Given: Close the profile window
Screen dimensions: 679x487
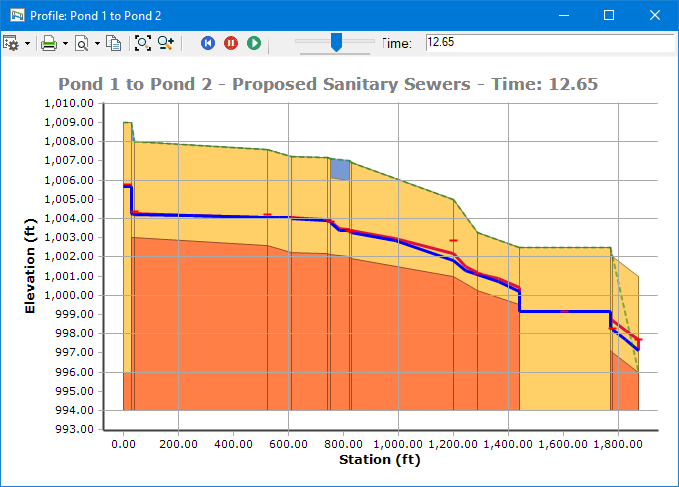Looking at the screenshot, I should tap(655, 16).
